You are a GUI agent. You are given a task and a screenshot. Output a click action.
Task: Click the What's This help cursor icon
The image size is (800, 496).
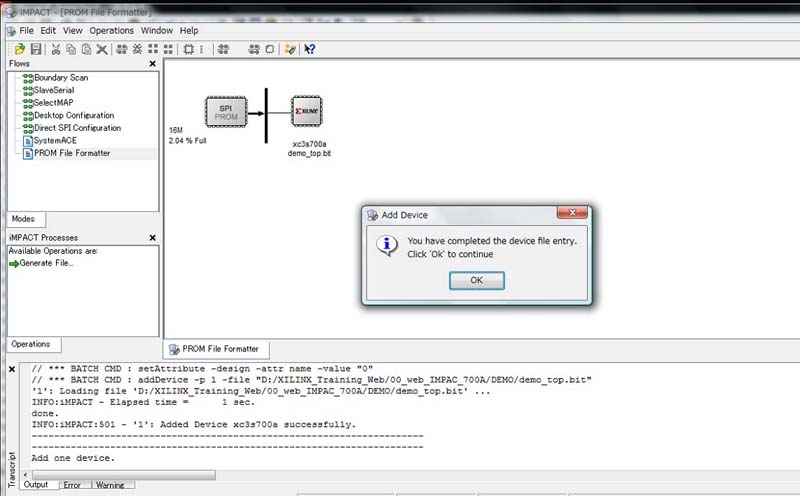point(309,49)
